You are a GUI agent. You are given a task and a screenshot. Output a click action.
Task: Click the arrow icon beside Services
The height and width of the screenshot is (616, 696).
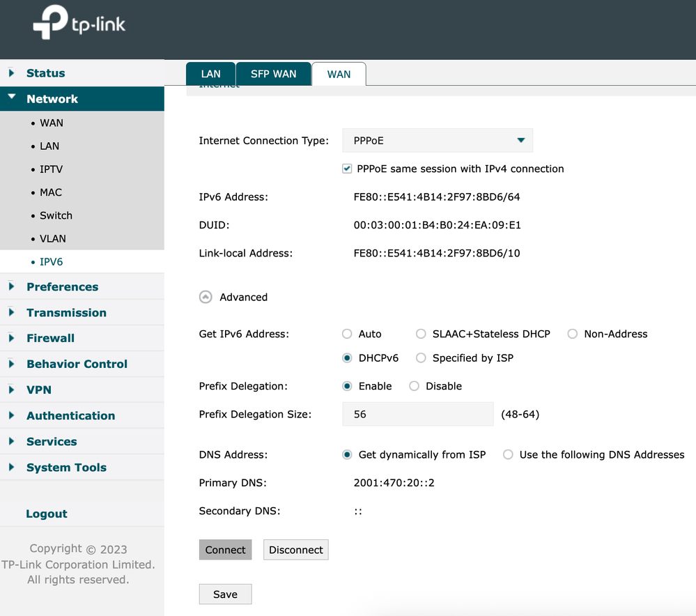click(x=10, y=441)
